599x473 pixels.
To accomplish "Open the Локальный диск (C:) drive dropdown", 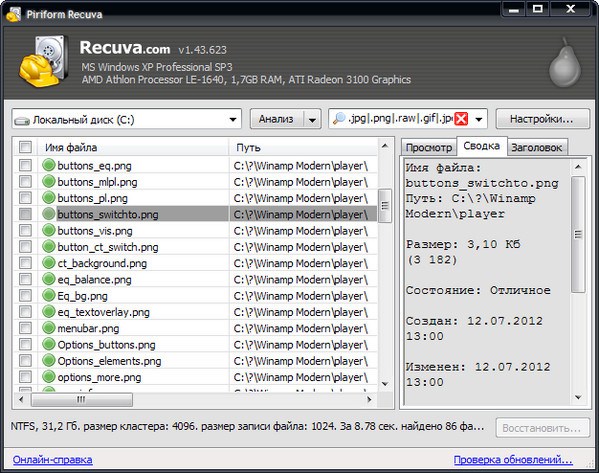I will (x=233, y=120).
